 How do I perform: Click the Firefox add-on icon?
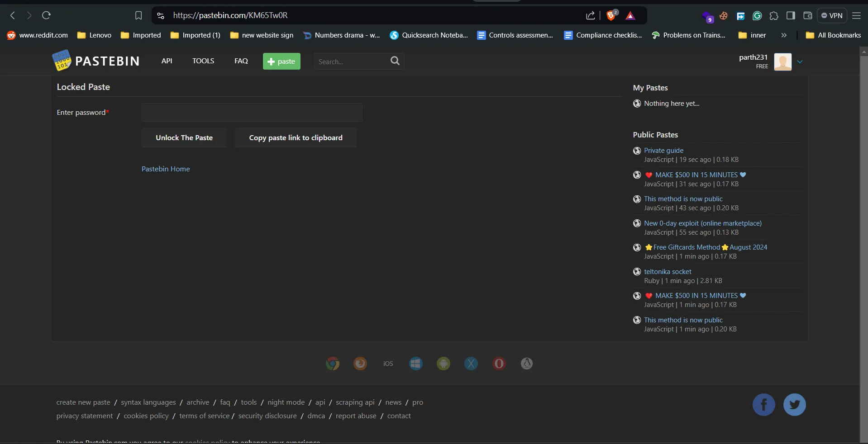pyautogui.click(x=360, y=364)
